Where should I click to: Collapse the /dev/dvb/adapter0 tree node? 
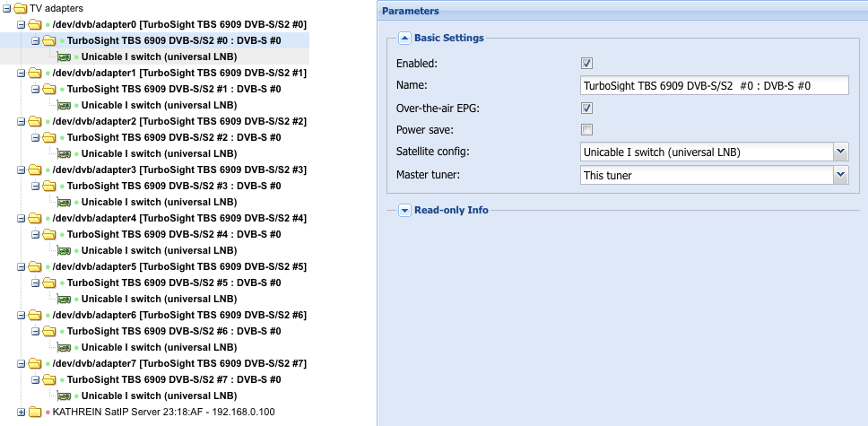(21, 24)
